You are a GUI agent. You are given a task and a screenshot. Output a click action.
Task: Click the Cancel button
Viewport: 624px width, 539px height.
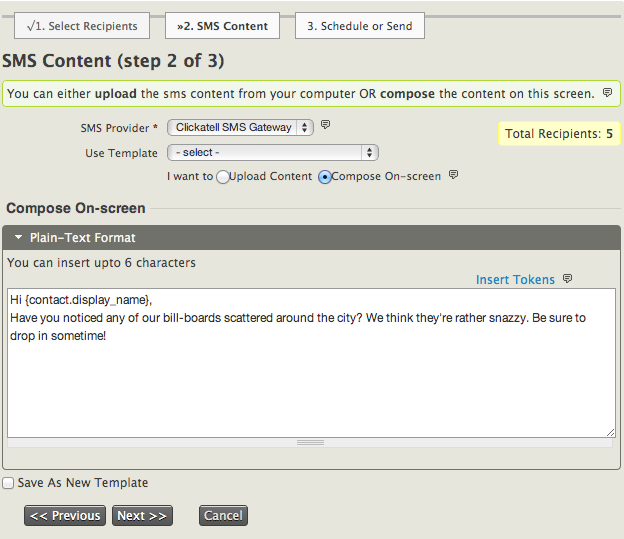click(223, 516)
